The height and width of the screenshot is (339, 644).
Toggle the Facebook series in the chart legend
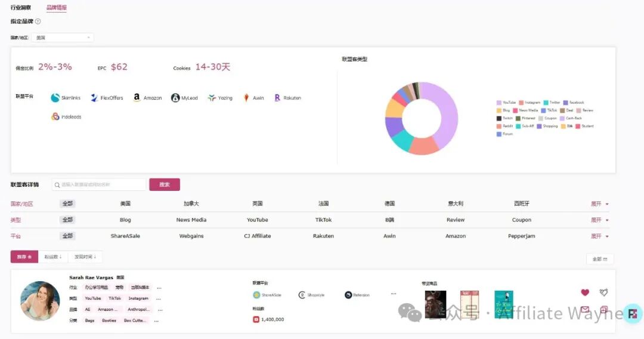[x=574, y=102]
